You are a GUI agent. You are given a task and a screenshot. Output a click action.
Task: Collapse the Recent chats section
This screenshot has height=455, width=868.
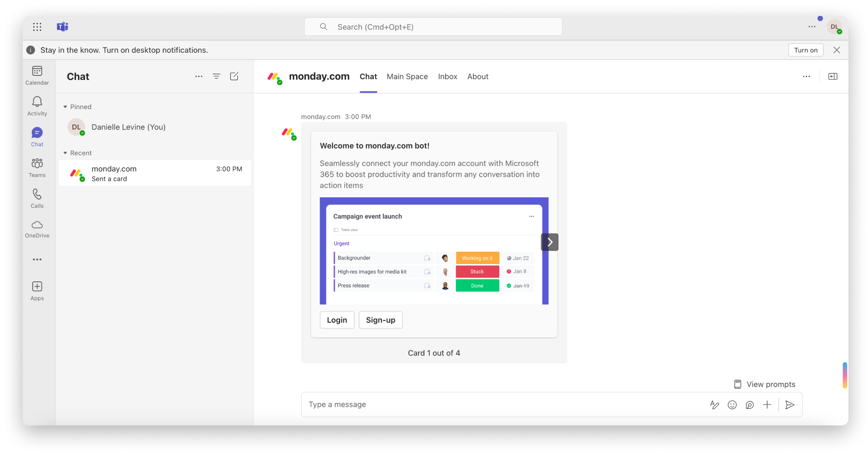65,153
